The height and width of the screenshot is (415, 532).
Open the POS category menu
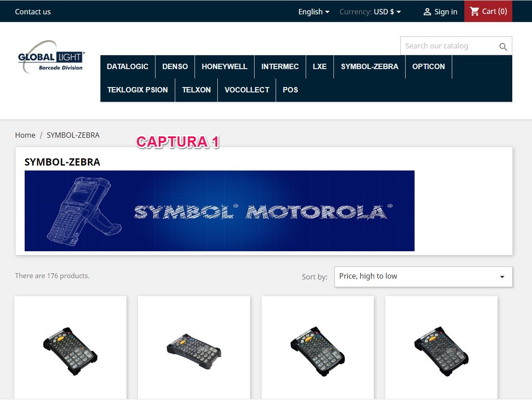pos(290,90)
